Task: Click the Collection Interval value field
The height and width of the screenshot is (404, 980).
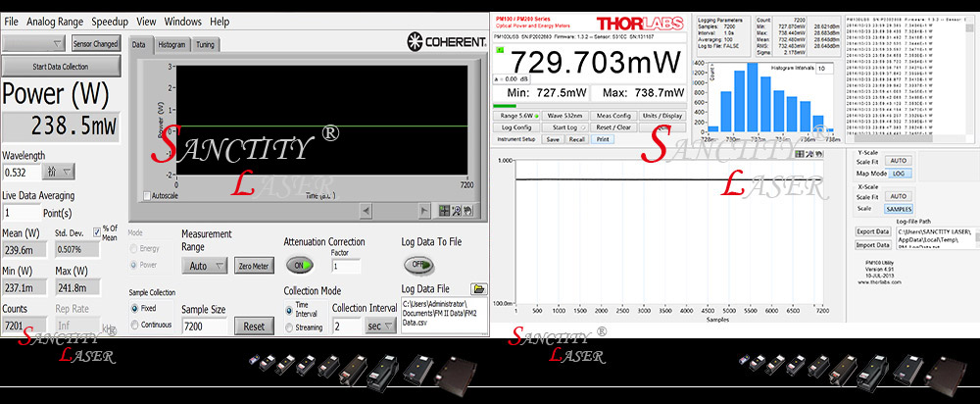Action: click(x=347, y=327)
